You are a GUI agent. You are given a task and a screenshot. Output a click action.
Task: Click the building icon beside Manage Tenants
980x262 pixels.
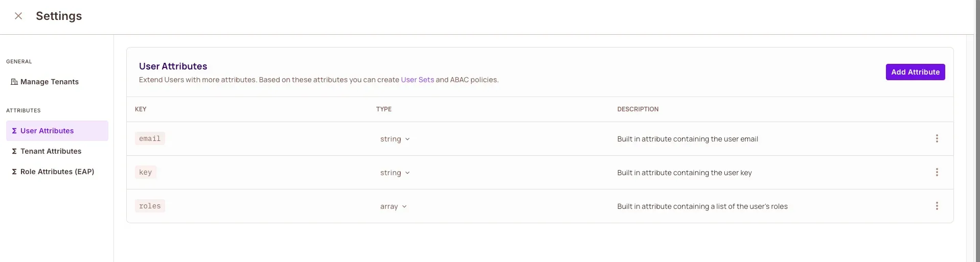14,82
